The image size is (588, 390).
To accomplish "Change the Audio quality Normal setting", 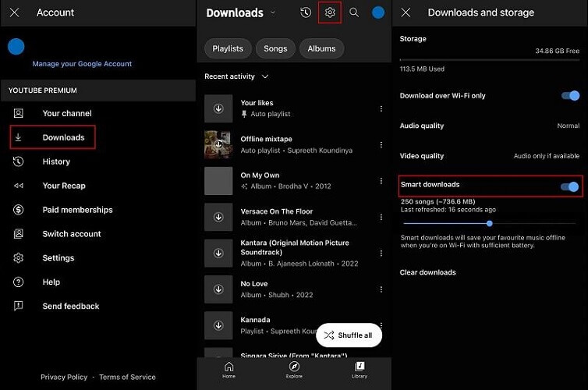I will point(568,126).
